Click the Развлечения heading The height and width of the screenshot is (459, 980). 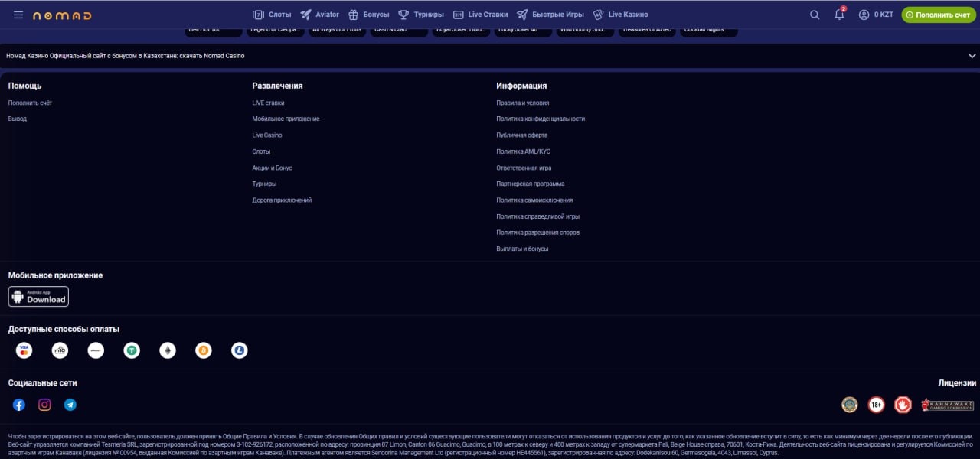tap(277, 86)
